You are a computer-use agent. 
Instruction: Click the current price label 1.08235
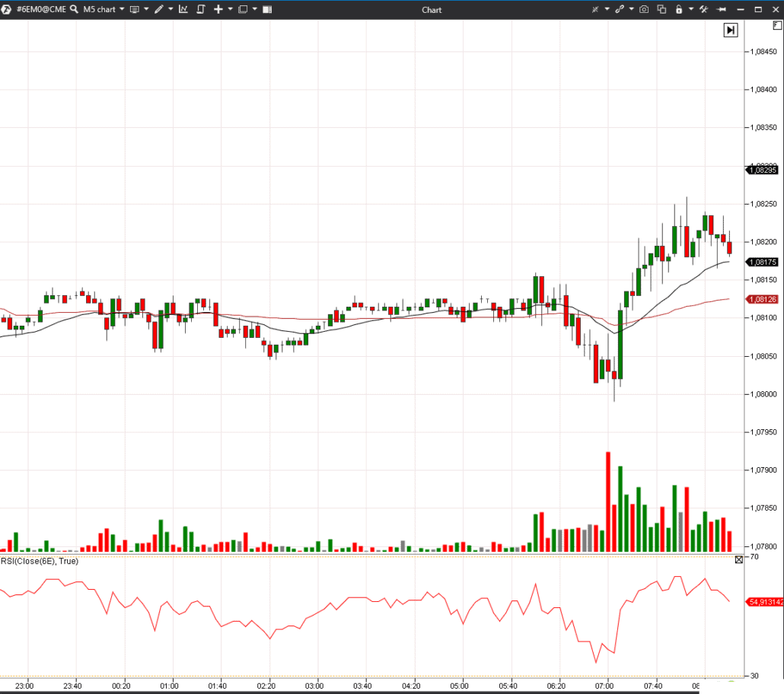coord(763,169)
